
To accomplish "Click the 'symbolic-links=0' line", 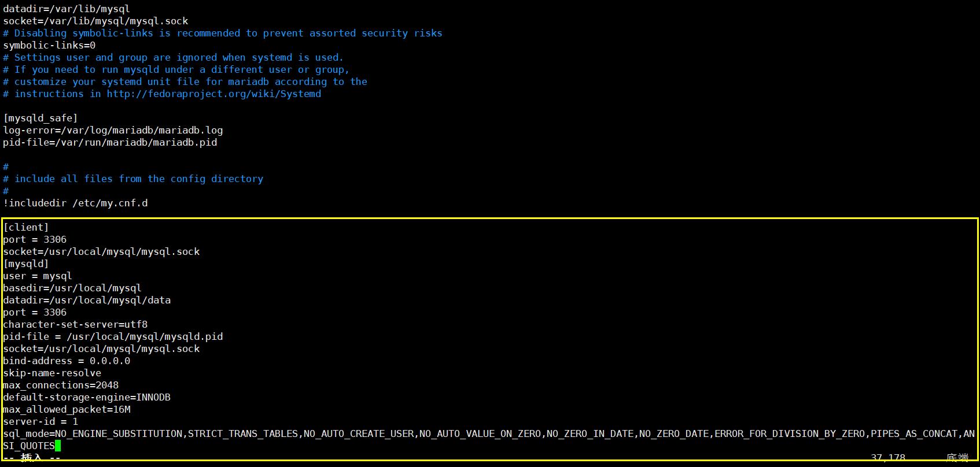I will 49,45.
